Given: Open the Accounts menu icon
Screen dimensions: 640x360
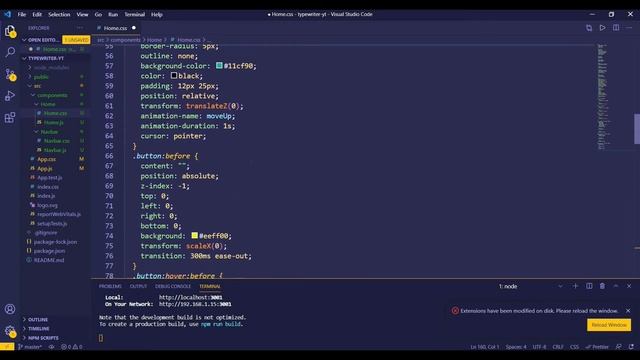Looking at the screenshot, I should tap(10, 309).
